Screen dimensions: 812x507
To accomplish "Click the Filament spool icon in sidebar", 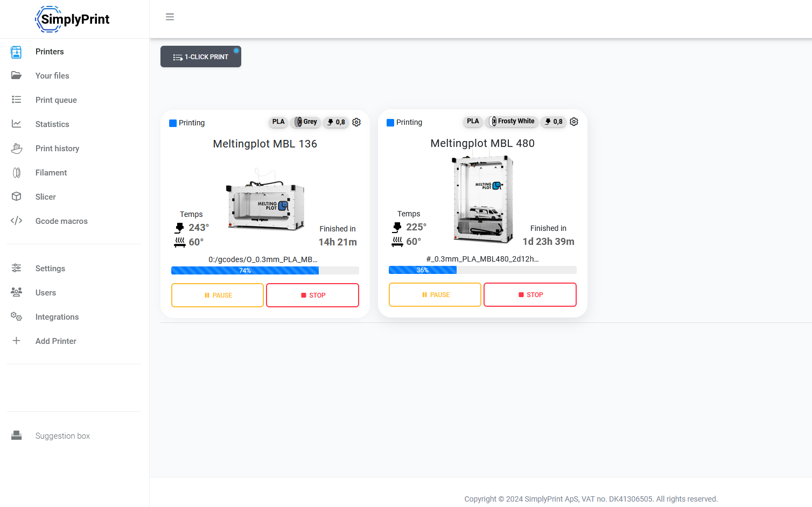I will [16, 173].
